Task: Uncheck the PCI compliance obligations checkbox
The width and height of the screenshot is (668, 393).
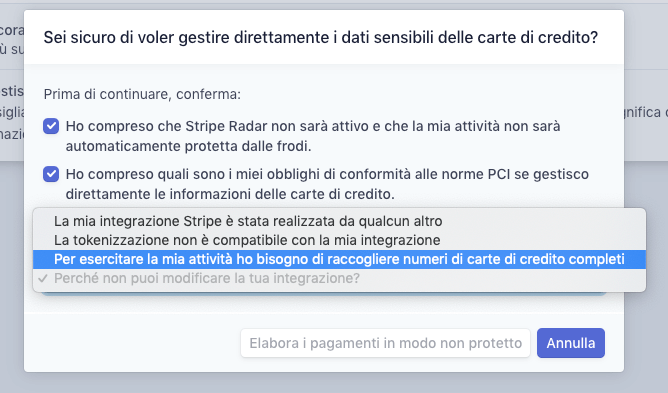Action: [51, 174]
